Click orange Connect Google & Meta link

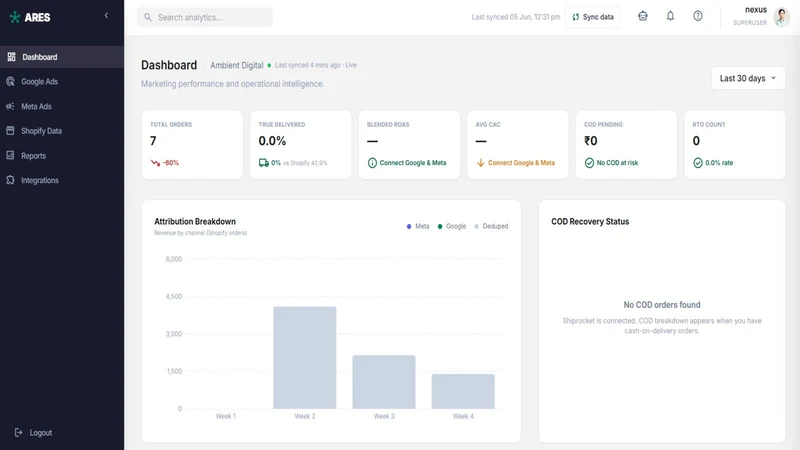(521, 163)
